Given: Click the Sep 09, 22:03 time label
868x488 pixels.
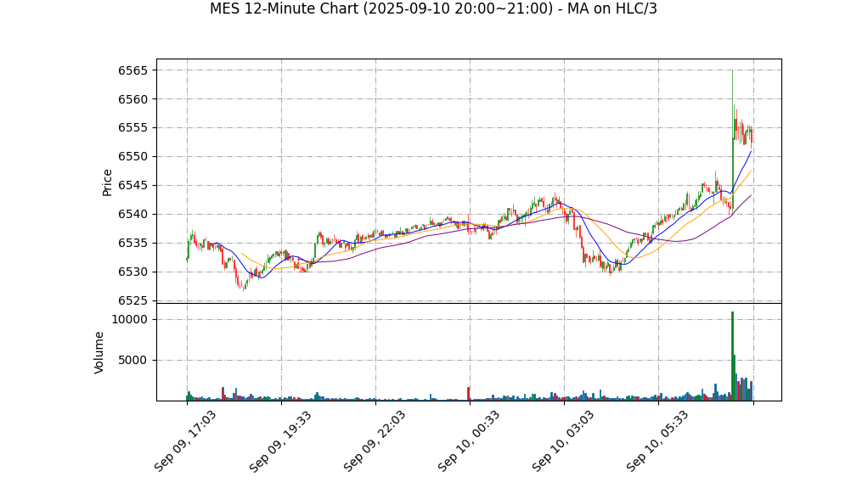Looking at the screenshot, I should [x=375, y=441].
